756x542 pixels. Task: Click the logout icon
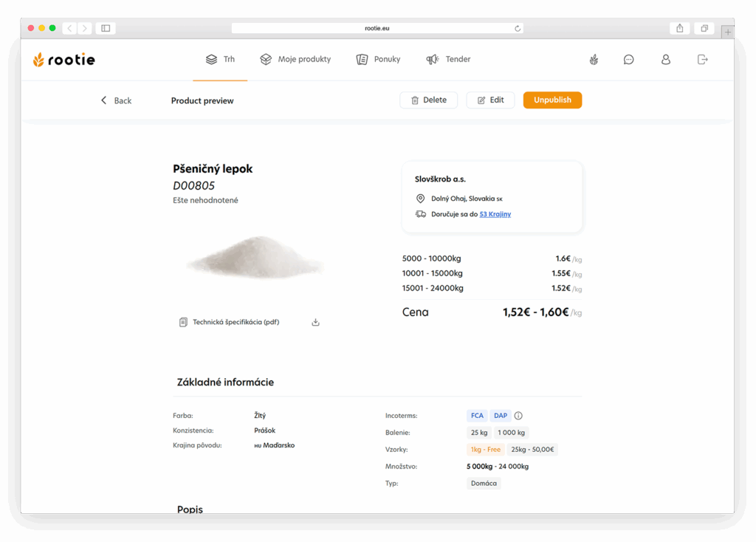702,59
